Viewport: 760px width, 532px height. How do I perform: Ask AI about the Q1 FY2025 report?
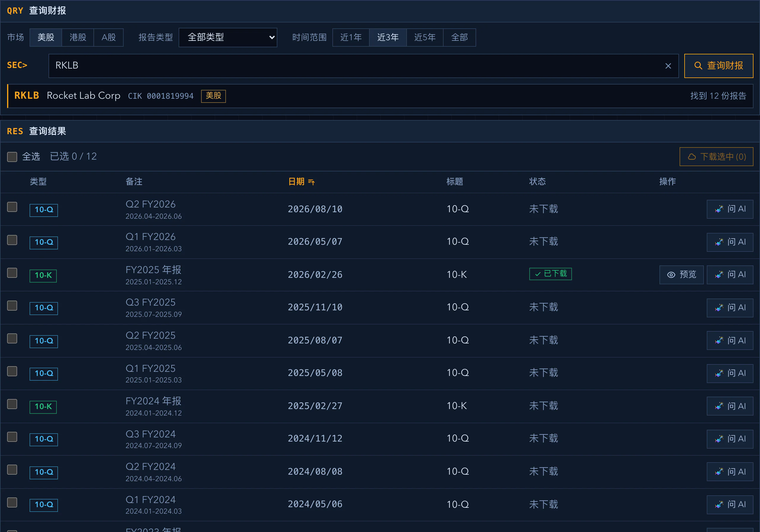[x=730, y=373]
